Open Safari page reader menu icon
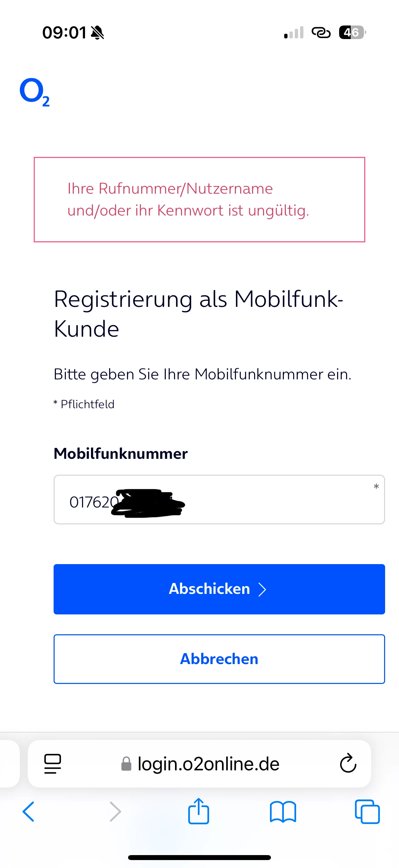 (53, 763)
